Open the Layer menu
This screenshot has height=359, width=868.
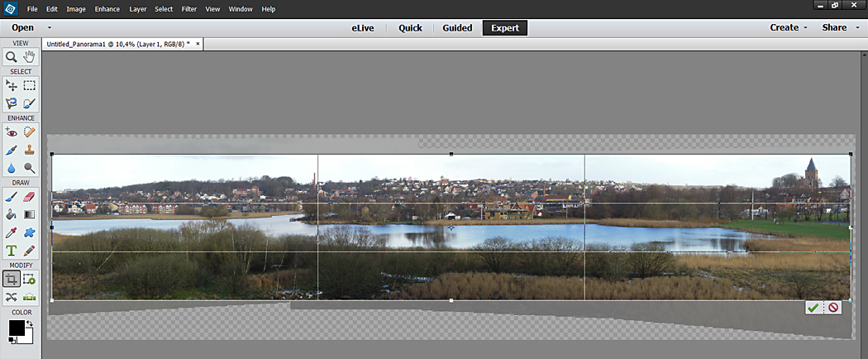pos(138,9)
